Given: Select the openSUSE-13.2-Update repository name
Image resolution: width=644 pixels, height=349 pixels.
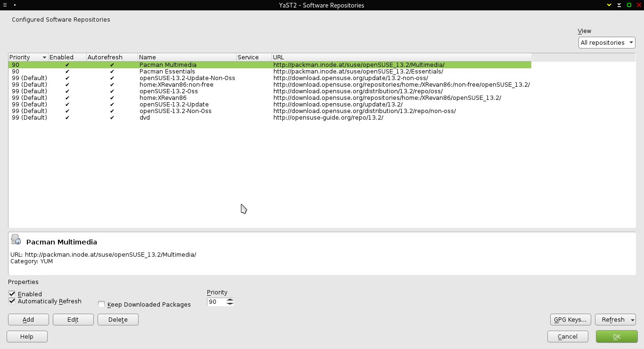Looking at the screenshot, I should [x=174, y=104].
